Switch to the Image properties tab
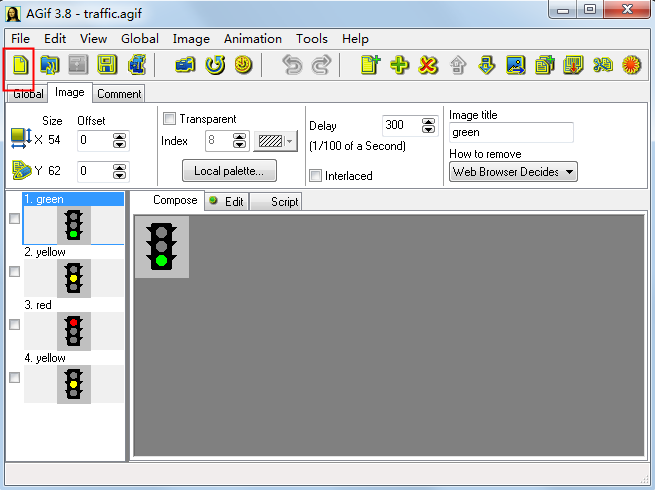This screenshot has width=655, height=490. pyautogui.click(x=70, y=92)
